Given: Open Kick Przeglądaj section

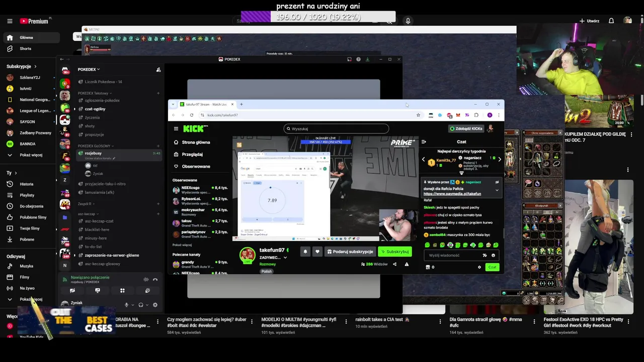Looking at the screenshot, I should [188, 154].
